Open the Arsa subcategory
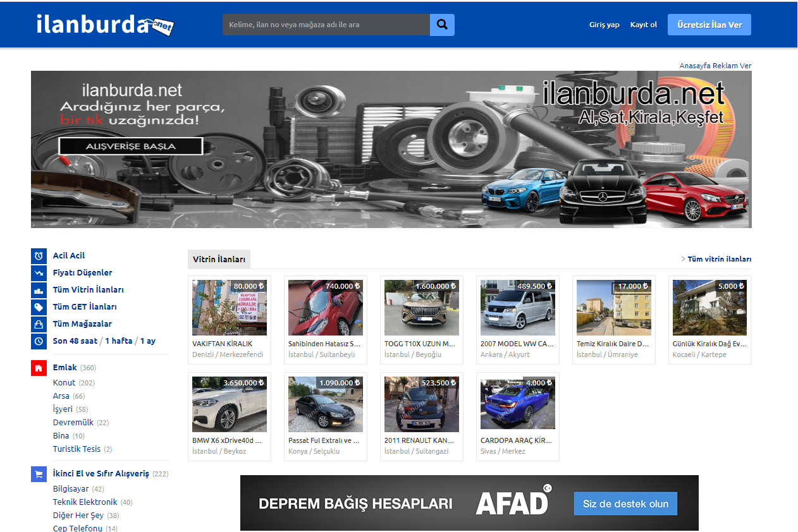This screenshot has height=532, width=798. click(61, 396)
